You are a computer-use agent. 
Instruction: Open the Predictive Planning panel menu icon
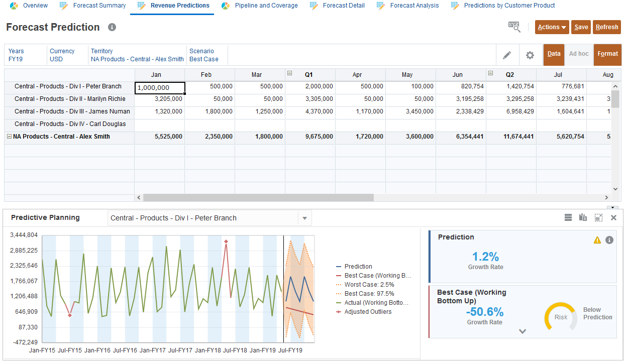pyautogui.click(x=568, y=217)
